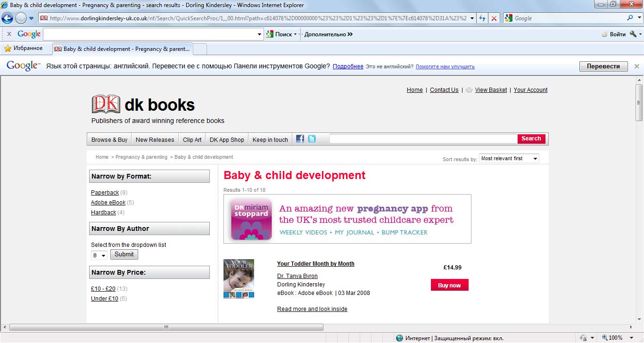Screen dimensions: 644x343
Task: Click the magnifier icon in browser search box
Action: (x=630, y=18)
